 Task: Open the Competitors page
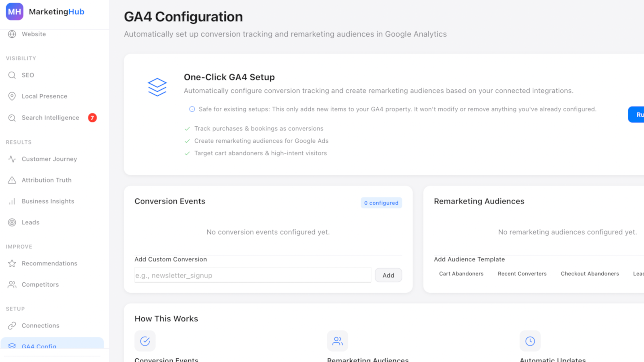pyautogui.click(x=39, y=284)
